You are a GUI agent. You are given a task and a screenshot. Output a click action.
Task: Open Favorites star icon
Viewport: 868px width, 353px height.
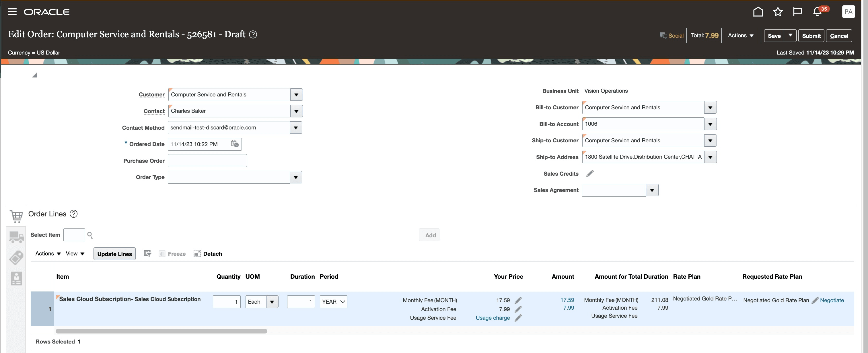778,12
